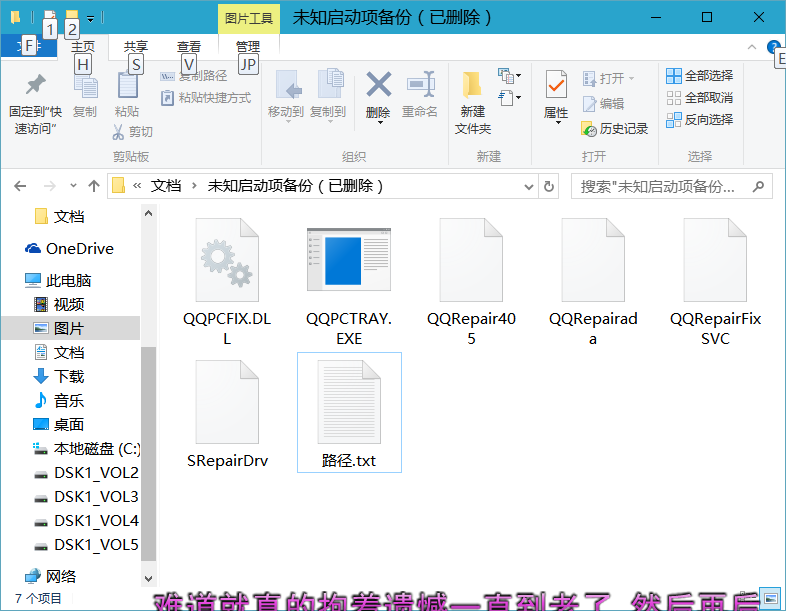Image resolution: width=786 pixels, height=611 pixels.
Task: Refresh the folder view
Action: [549, 187]
